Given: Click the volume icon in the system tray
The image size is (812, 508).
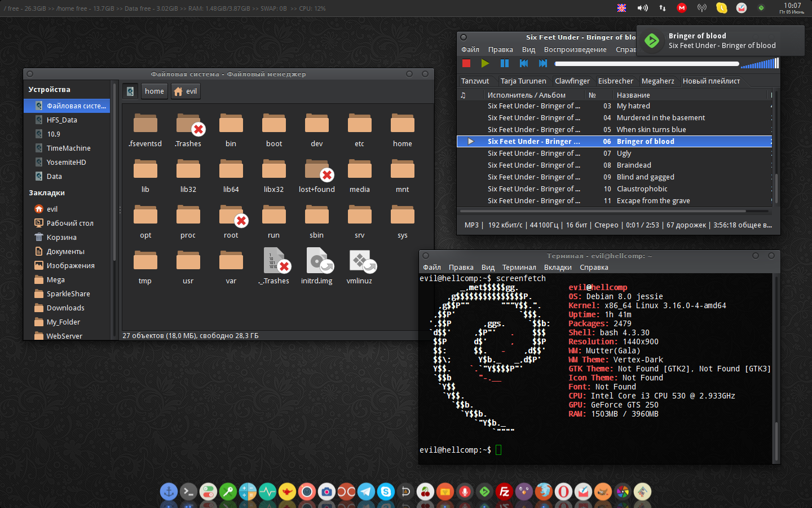Looking at the screenshot, I should [x=643, y=8].
